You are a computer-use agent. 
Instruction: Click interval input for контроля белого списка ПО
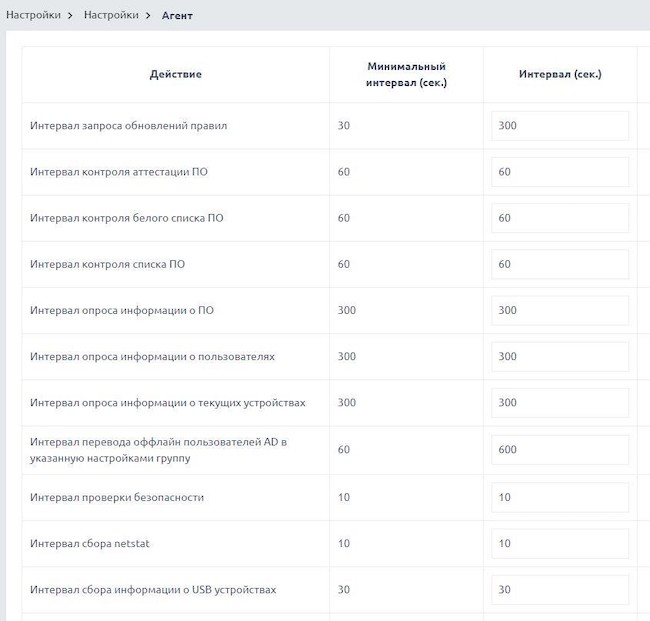click(x=560, y=218)
